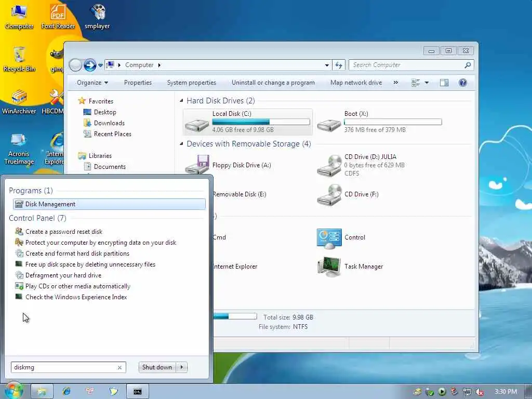Click the Explorer Back navigation arrow
532x399 pixels.
[x=75, y=65]
